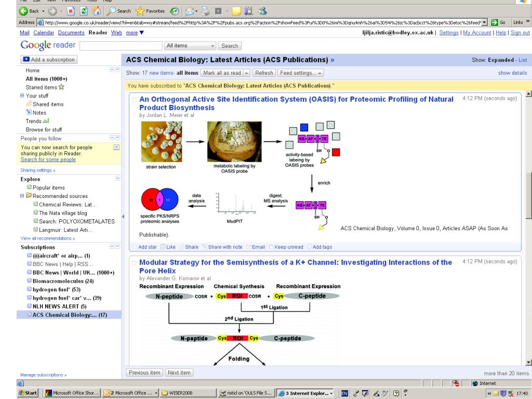Select All items (1000+) in sidebar
The height and width of the screenshot is (399, 532).
[x=46, y=79]
